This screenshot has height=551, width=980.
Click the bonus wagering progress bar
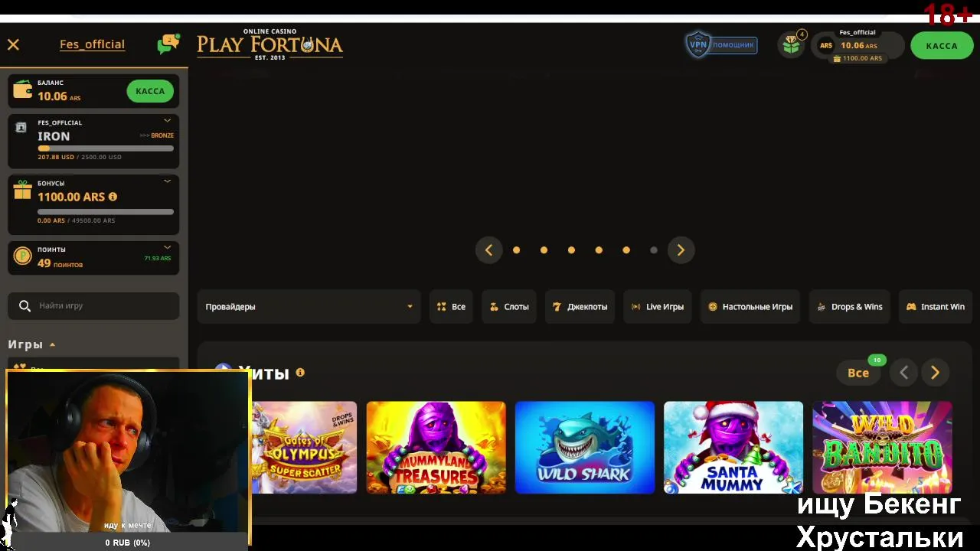pyautogui.click(x=106, y=212)
